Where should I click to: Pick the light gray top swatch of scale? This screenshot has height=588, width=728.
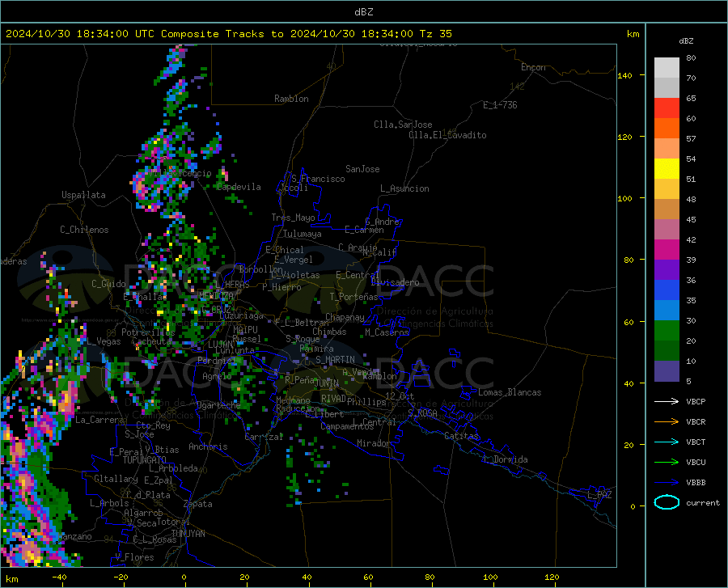667,68
